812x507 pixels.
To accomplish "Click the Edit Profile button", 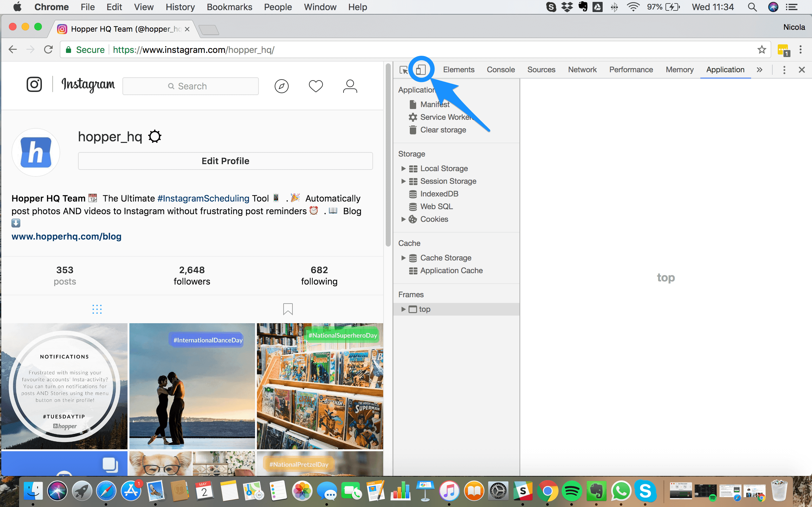I will pyautogui.click(x=225, y=161).
